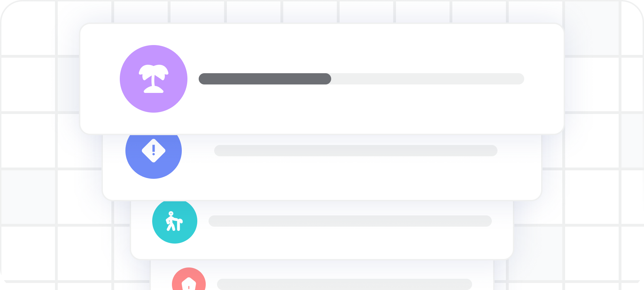Image resolution: width=644 pixels, height=290 pixels.
Task: Click the exclamation mark inside the blue diamond
Action: pyautogui.click(x=154, y=150)
